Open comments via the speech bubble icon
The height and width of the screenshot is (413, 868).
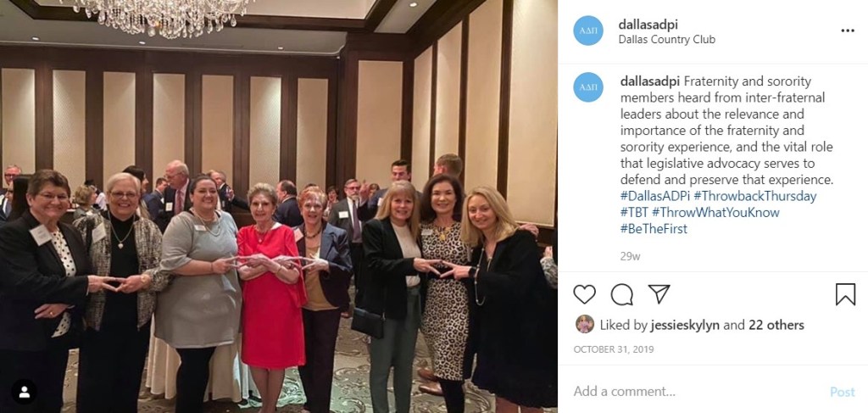(621, 294)
